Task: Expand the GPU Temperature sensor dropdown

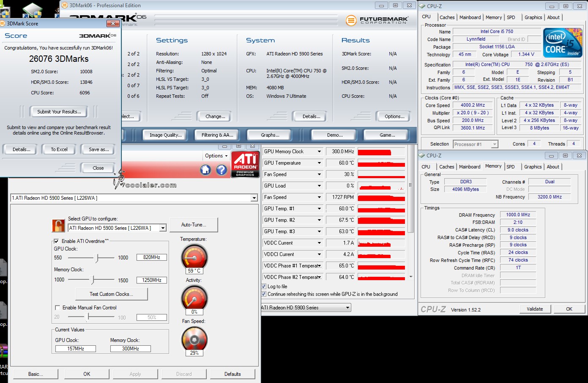Action: point(319,163)
